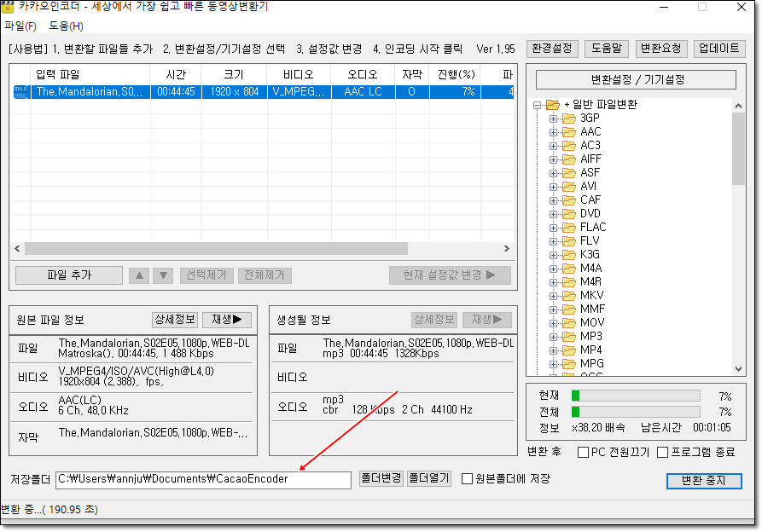Click the M4A folder icon
This screenshot has height=532, width=762.
pos(568,268)
